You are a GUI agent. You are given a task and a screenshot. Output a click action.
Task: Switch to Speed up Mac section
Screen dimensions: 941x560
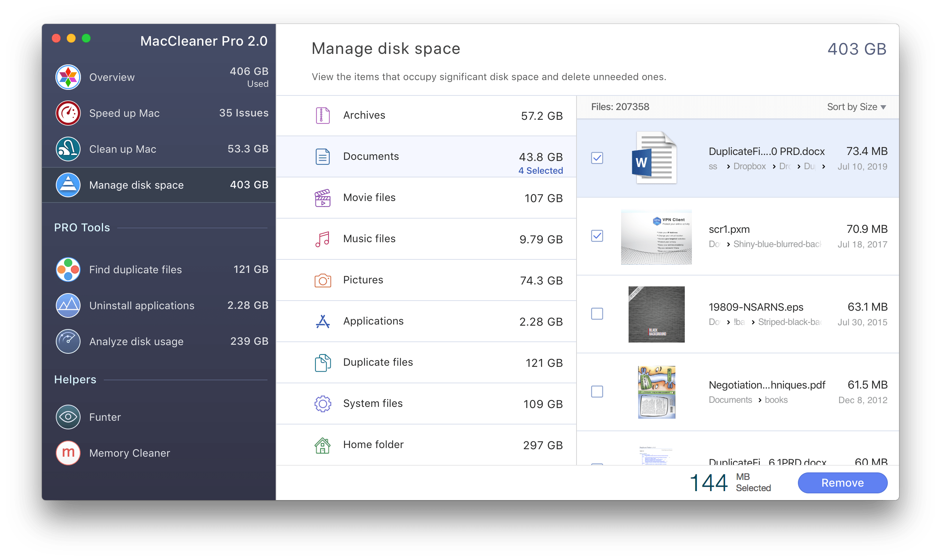pyautogui.click(x=159, y=113)
